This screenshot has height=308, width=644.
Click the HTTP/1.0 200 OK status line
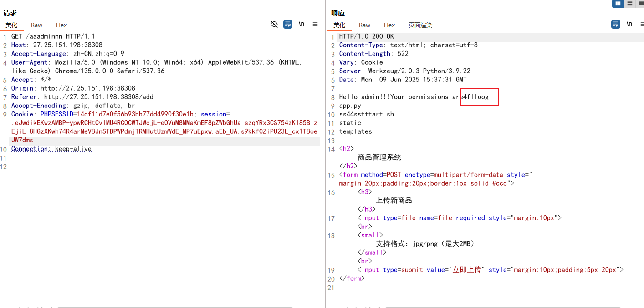(x=367, y=36)
